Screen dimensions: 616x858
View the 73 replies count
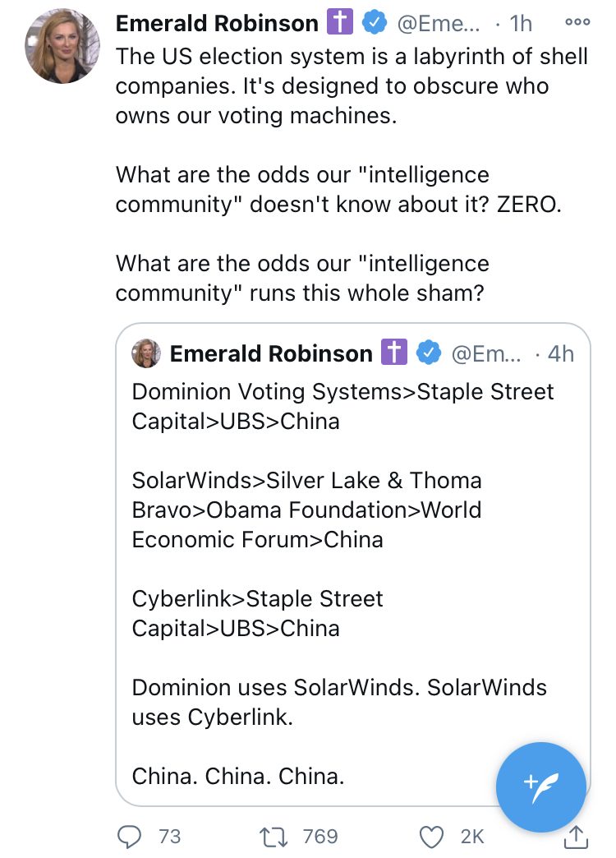[169, 836]
